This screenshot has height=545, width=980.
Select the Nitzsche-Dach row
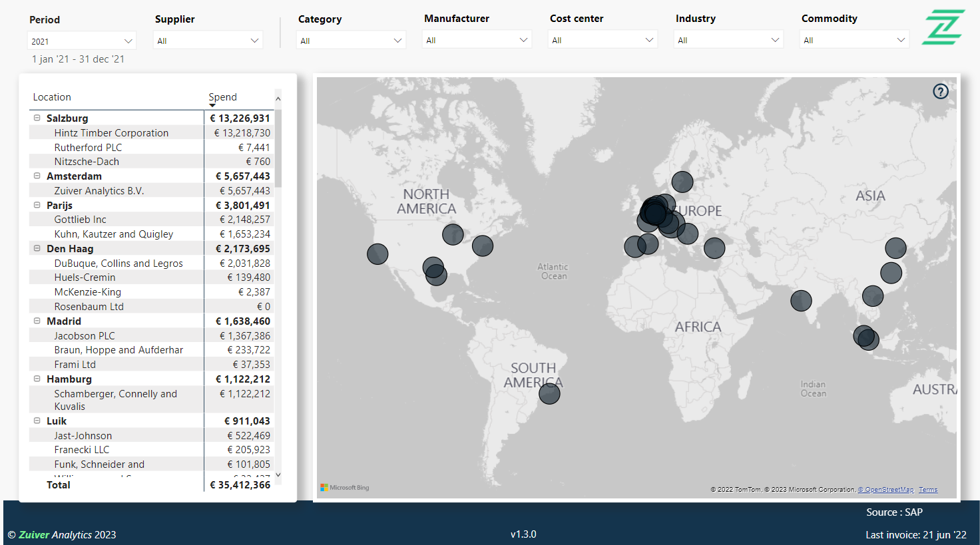151,162
